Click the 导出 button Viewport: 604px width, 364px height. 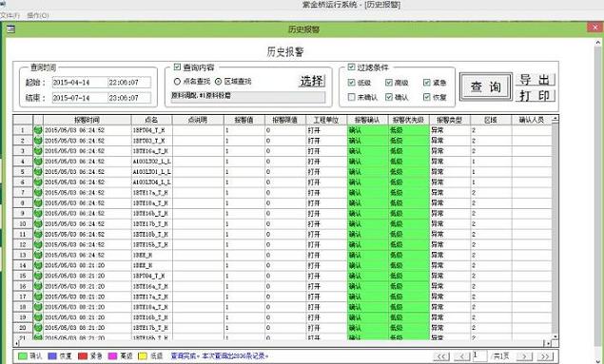(x=536, y=80)
